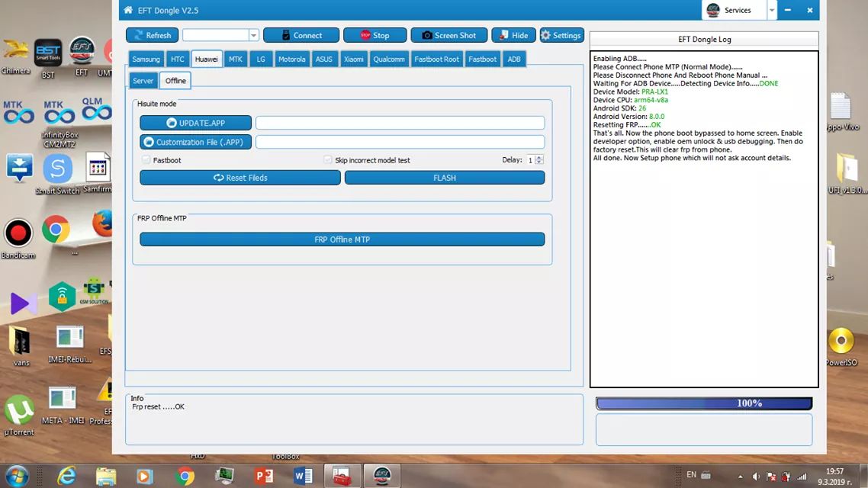Open the ASUS tab
The image size is (868, 488).
pyautogui.click(x=324, y=59)
